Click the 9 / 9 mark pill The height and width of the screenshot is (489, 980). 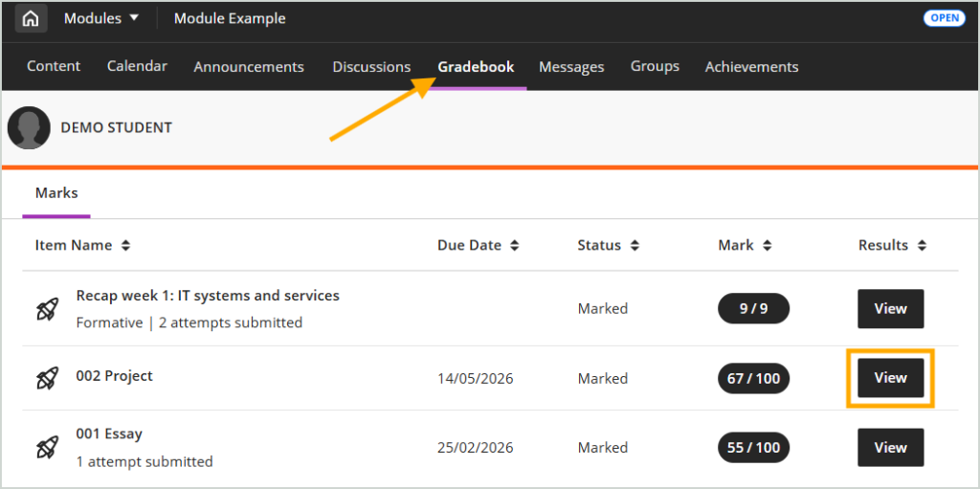754,309
